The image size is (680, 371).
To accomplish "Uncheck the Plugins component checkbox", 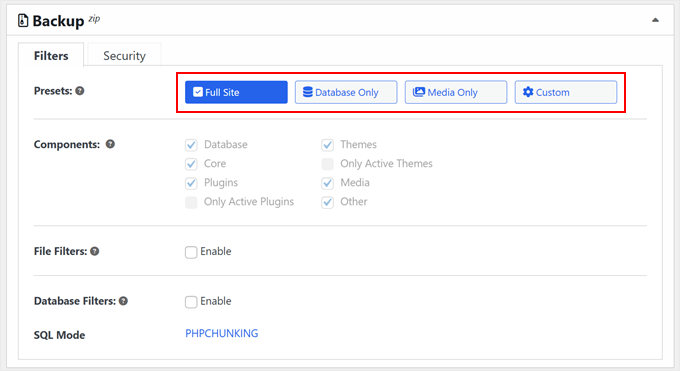I will (191, 183).
